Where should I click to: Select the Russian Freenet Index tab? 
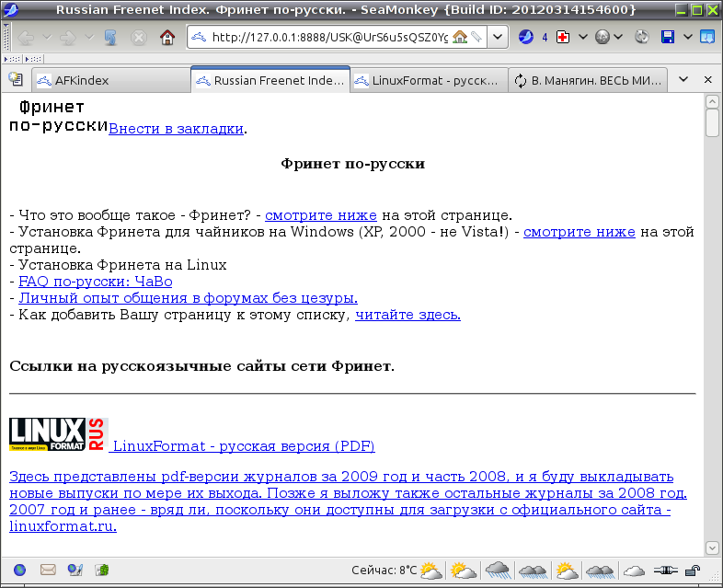pyautogui.click(x=270, y=80)
